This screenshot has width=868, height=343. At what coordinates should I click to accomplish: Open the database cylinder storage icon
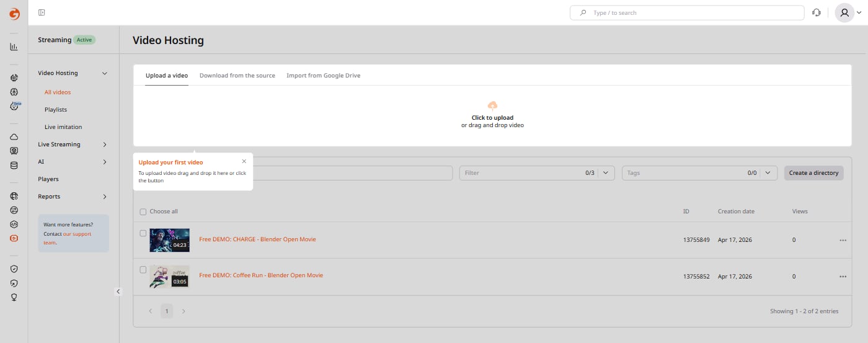click(14, 166)
